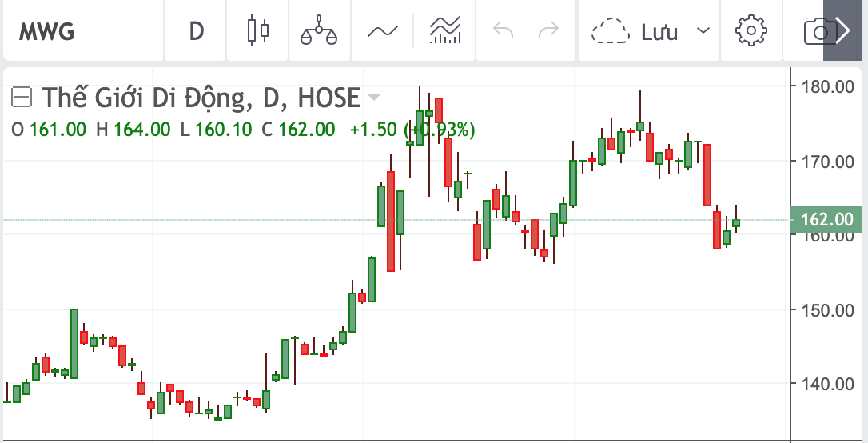Collapse the legend using the minus box
The image size is (868, 443).
(x=22, y=98)
